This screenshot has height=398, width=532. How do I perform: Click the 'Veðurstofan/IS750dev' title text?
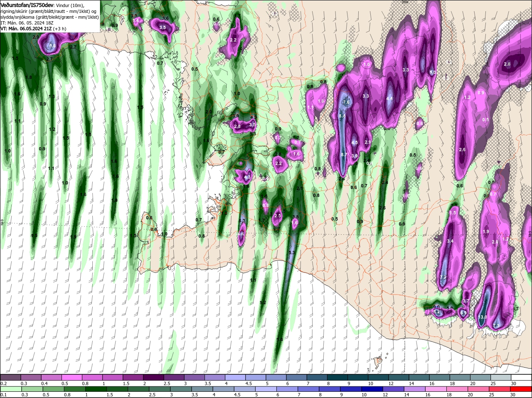tap(27, 5)
